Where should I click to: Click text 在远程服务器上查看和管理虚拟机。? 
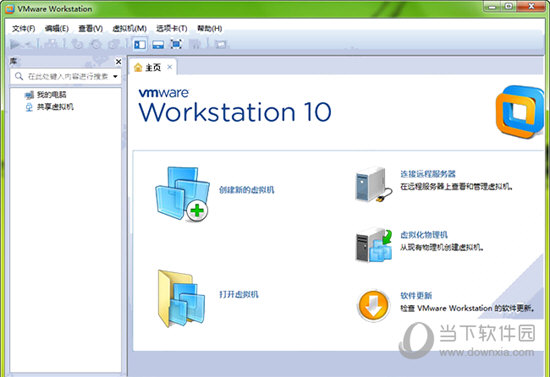(x=457, y=187)
